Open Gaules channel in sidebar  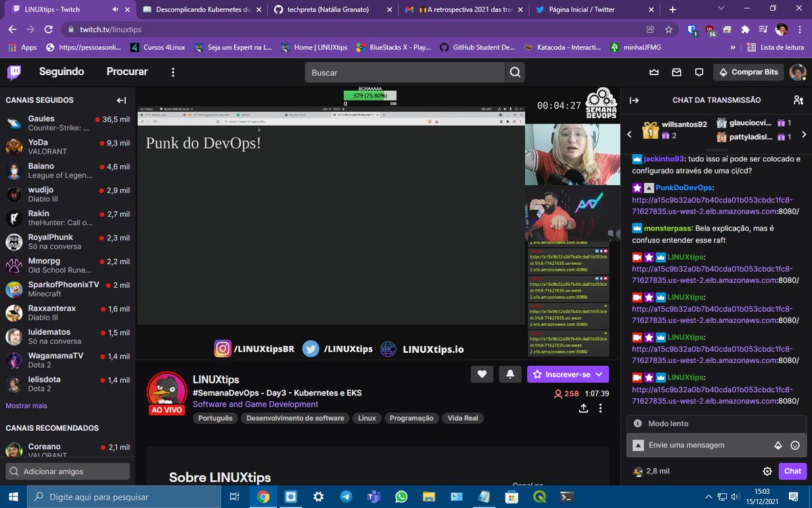point(68,123)
